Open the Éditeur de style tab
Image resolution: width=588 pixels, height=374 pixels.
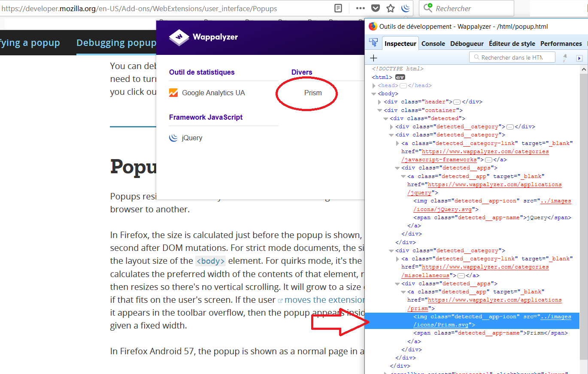point(512,43)
